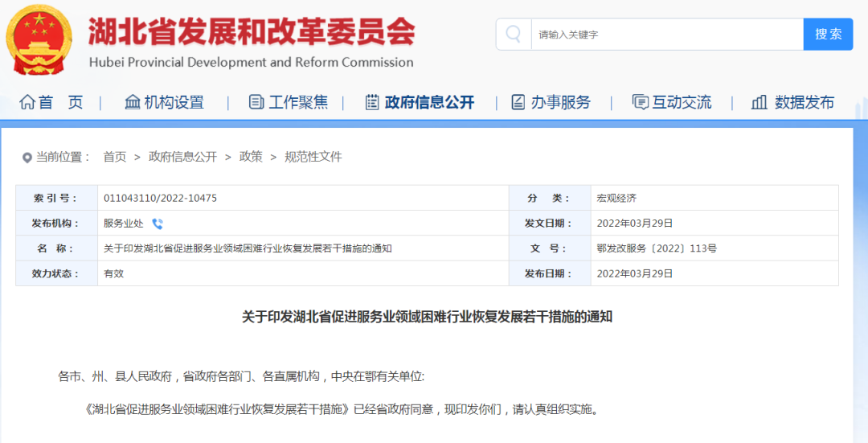Image resolution: width=868 pixels, height=443 pixels.
Task: Open the 互动交流 navigation item
Action: pyautogui.click(x=682, y=102)
